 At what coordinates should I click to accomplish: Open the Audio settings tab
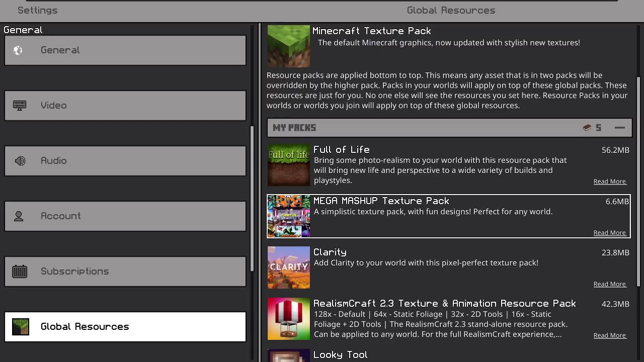coord(125,161)
